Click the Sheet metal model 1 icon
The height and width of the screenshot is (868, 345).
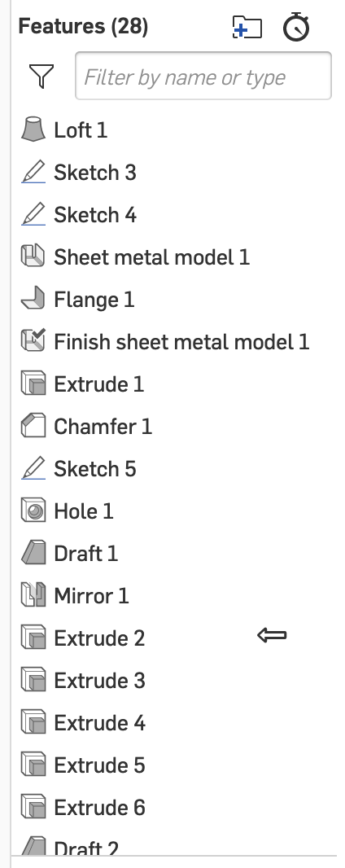(33, 256)
